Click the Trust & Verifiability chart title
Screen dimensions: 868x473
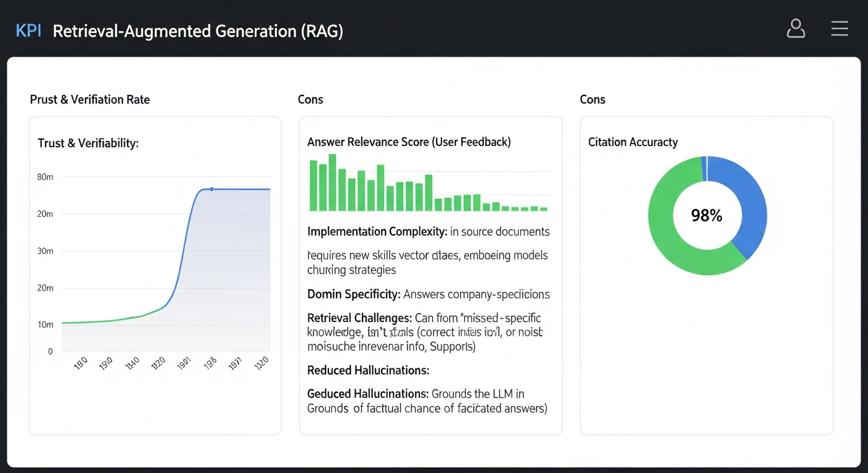88,144
